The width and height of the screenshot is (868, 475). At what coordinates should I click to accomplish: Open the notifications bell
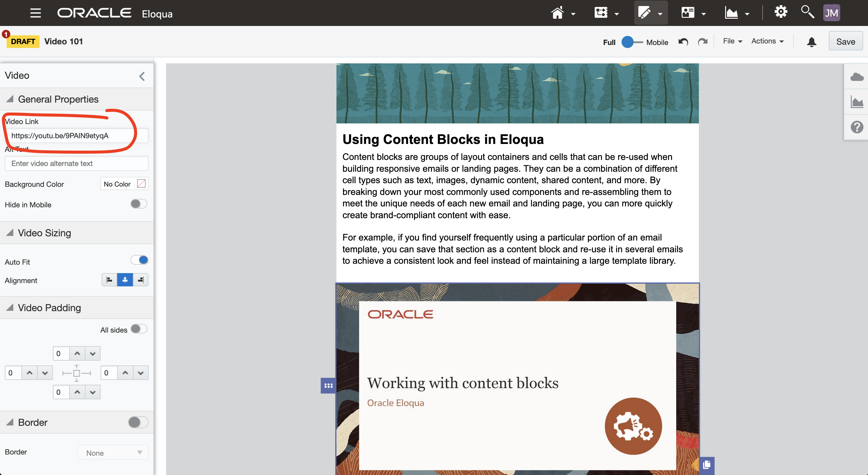pos(812,42)
